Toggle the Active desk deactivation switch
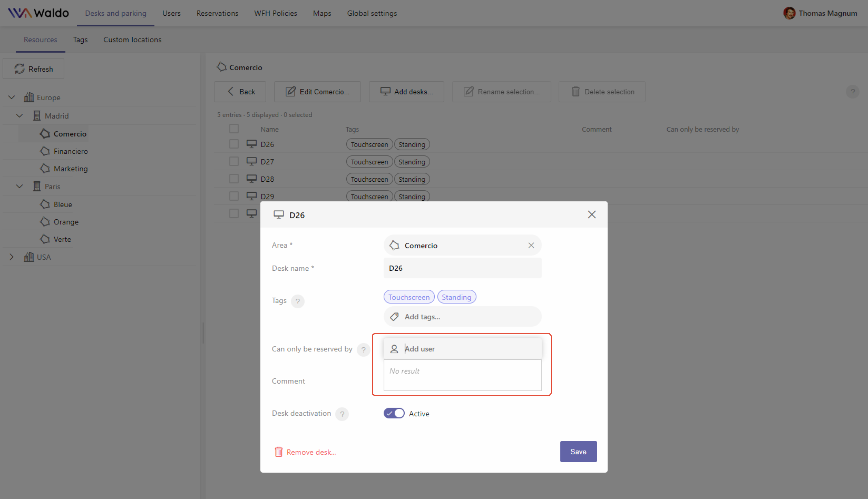 (x=394, y=413)
